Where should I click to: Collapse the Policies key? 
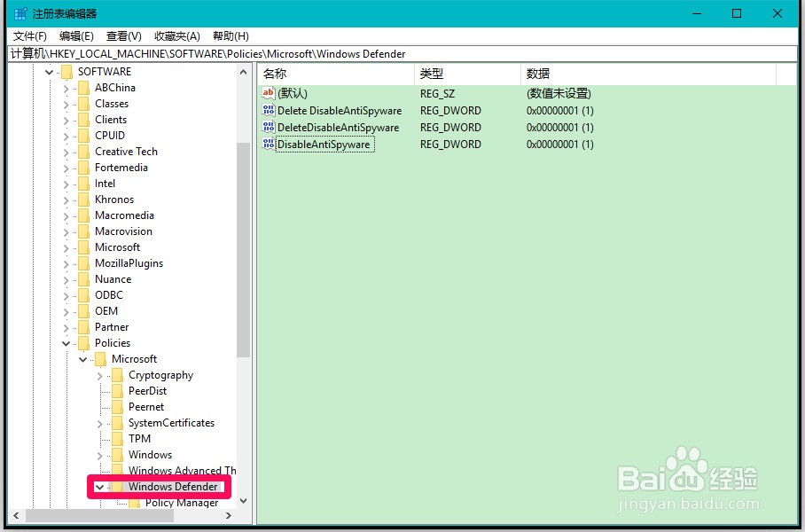tap(66, 343)
